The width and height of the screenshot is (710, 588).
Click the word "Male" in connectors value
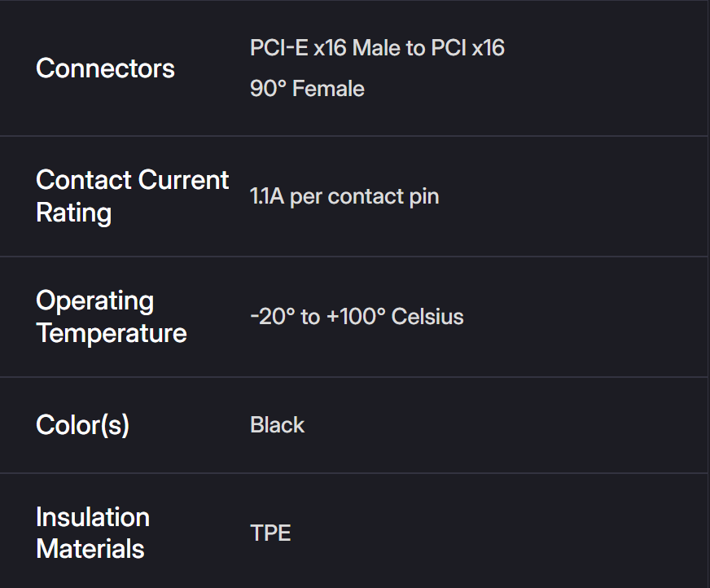click(x=375, y=48)
